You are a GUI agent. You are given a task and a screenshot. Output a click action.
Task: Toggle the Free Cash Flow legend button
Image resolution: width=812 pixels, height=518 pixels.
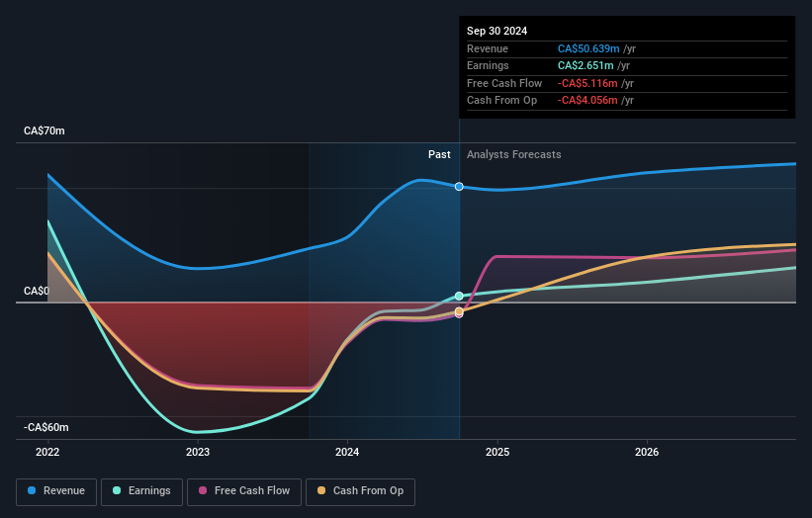(x=244, y=491)
